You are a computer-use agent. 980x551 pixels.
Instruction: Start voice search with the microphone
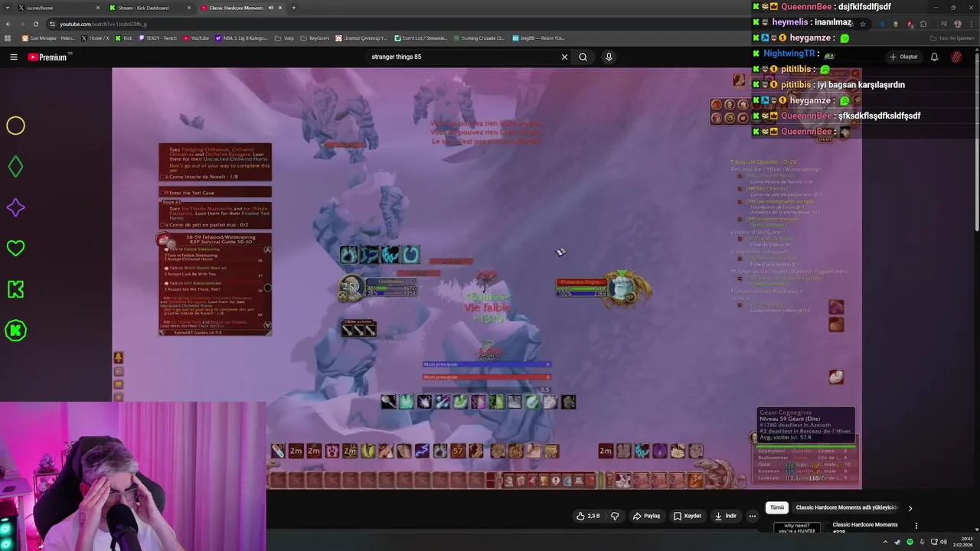(609, 57)
